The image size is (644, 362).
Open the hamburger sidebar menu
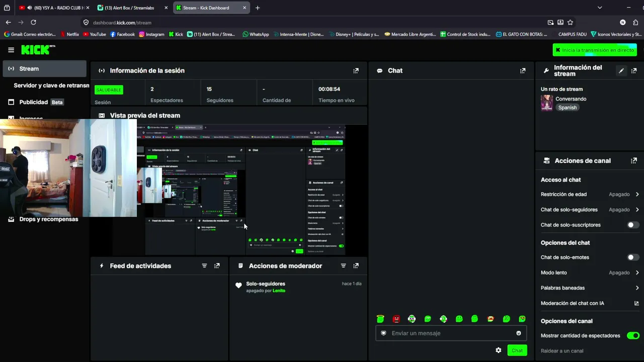coord(11,50)
